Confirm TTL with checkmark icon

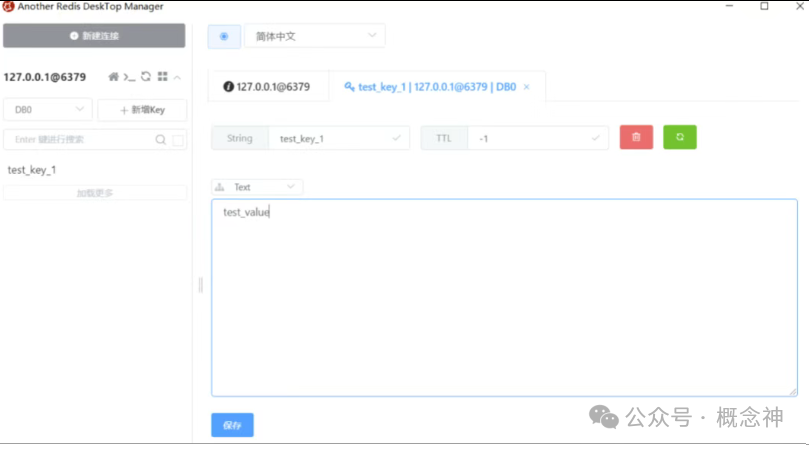pos(595,138)
